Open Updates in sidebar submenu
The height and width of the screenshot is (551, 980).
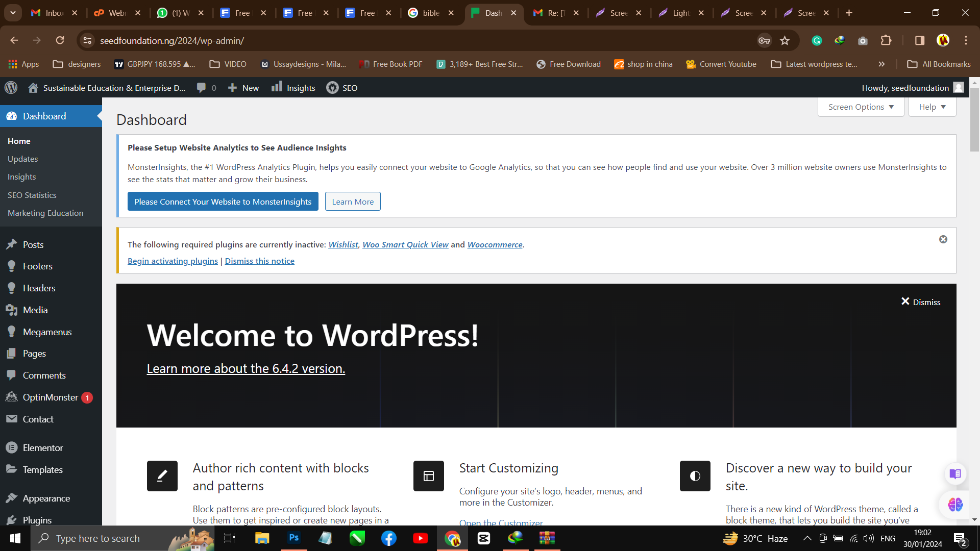tap(22, 159)
